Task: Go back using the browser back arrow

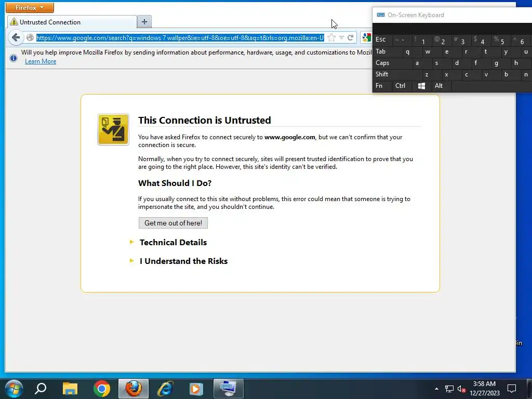Action: point(16,37)
